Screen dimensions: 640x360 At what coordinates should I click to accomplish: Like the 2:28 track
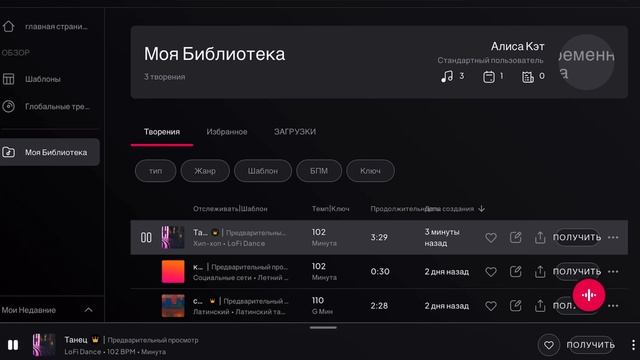coord(491,306)
